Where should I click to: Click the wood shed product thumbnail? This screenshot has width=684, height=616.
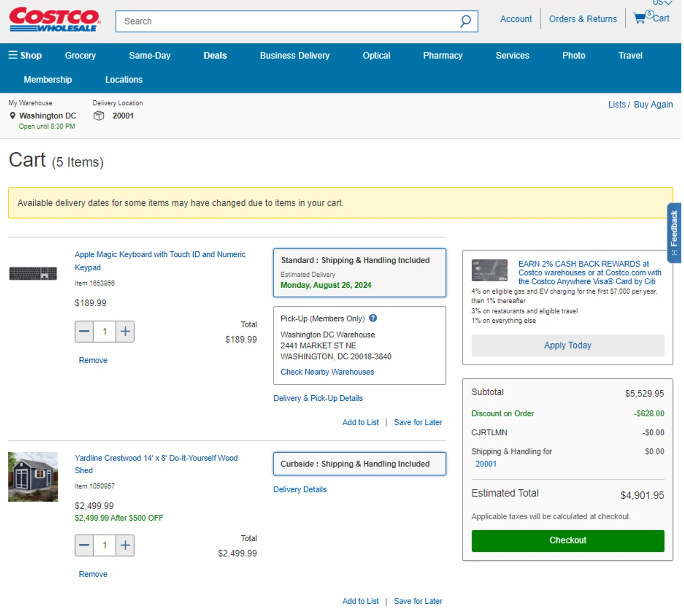coord(33,476)
